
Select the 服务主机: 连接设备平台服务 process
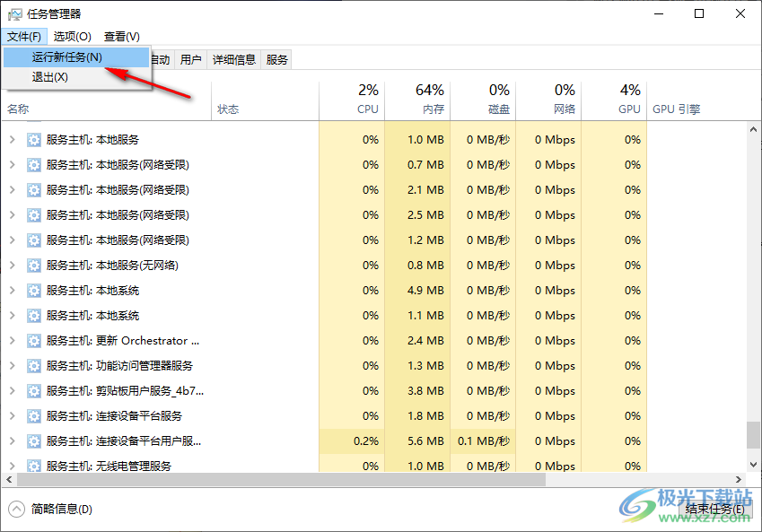(114, 416)
